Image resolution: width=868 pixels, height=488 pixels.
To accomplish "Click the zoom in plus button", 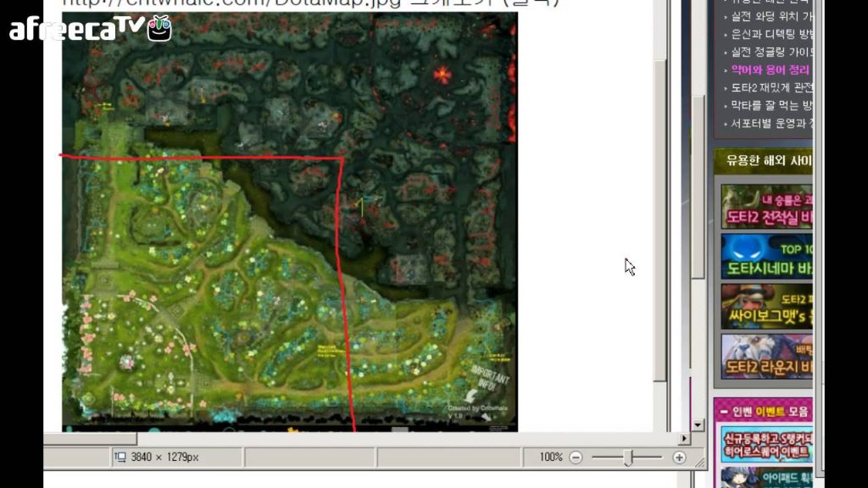I will click(679, 457).
